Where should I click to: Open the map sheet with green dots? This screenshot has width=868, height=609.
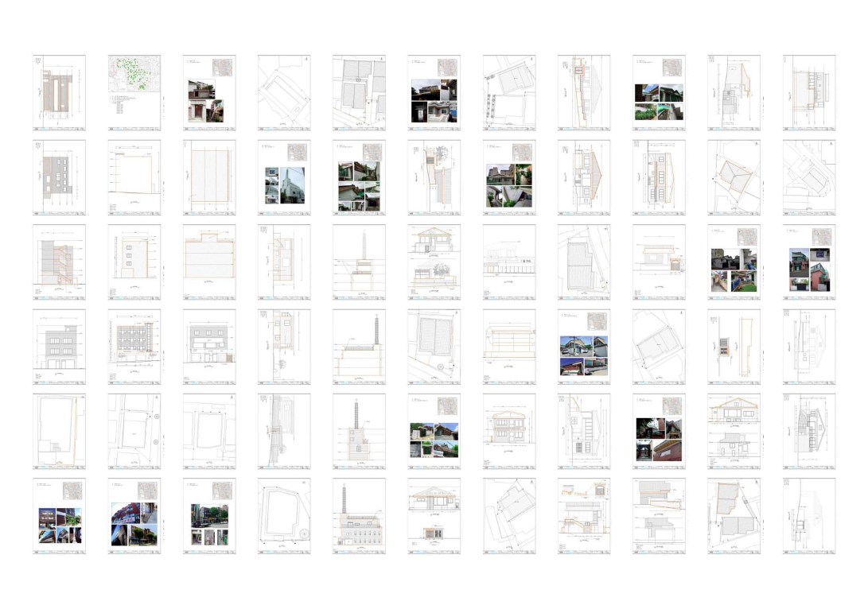tap(134, 92)
